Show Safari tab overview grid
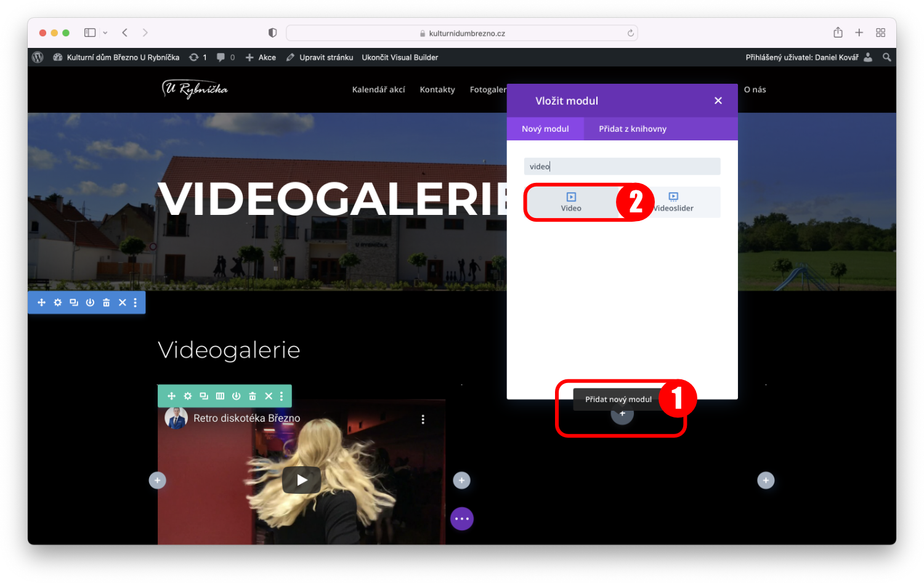The height and width of the screenshot is (585, 924). pos(880,33)
